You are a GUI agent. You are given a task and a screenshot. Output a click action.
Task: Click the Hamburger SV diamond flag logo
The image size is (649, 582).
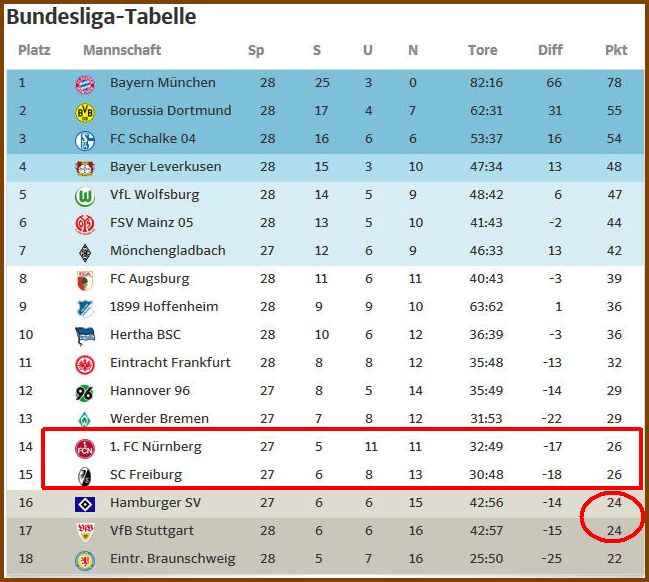pos(85,504)
